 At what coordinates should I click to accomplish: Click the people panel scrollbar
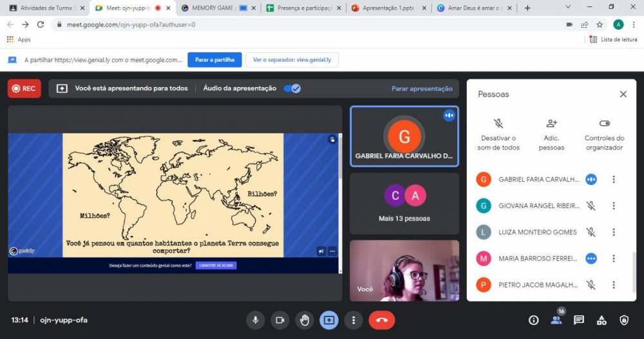[634, 271]
